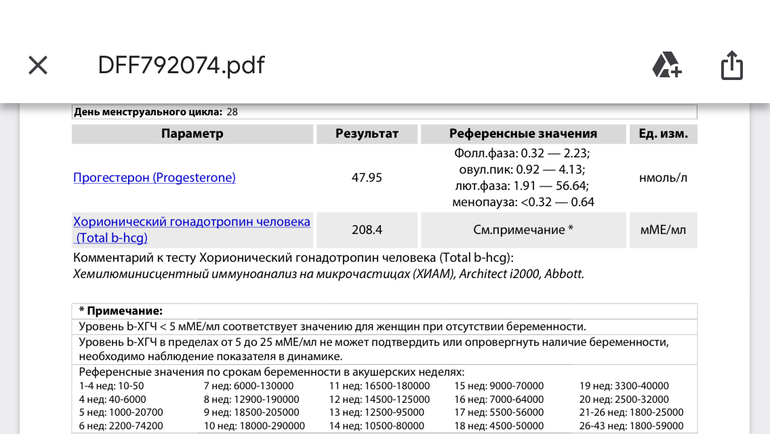Click the мМЕ/мл unit cell
The image size is (770, 434).
[x=663, y=230]
